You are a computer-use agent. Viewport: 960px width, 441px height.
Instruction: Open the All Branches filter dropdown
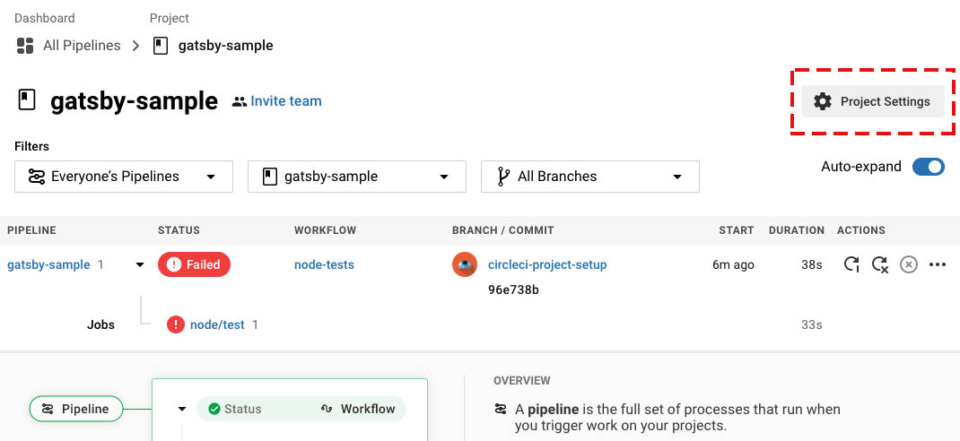(x=590, y=176)
